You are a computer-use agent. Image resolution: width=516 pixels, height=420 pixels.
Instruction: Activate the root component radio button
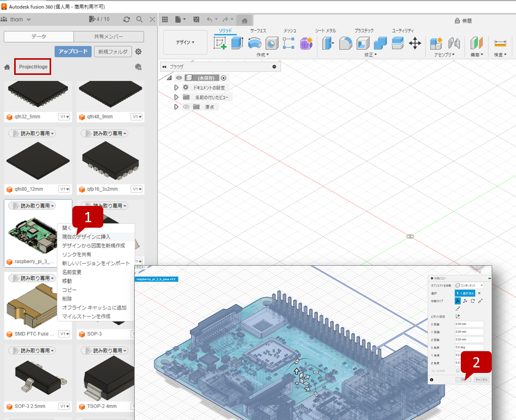[224, 78]
